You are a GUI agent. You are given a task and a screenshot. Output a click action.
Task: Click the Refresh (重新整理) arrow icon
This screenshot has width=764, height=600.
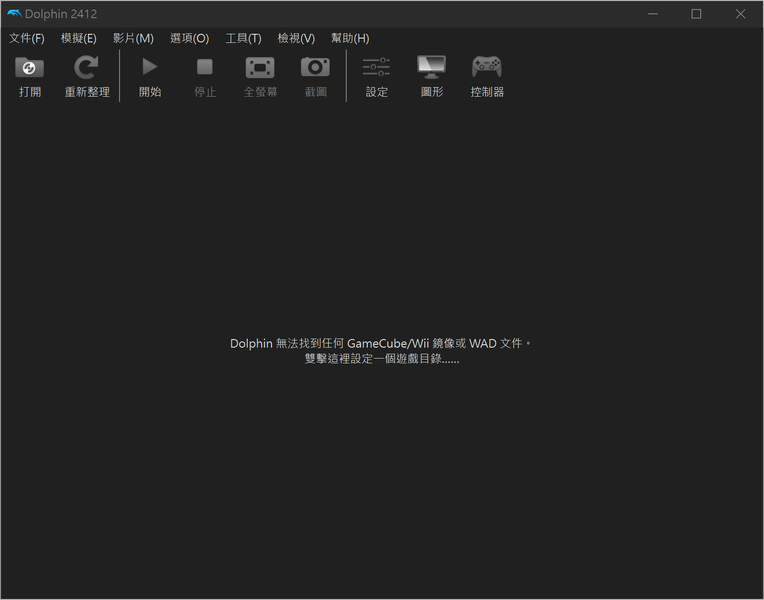pos(86,68)
